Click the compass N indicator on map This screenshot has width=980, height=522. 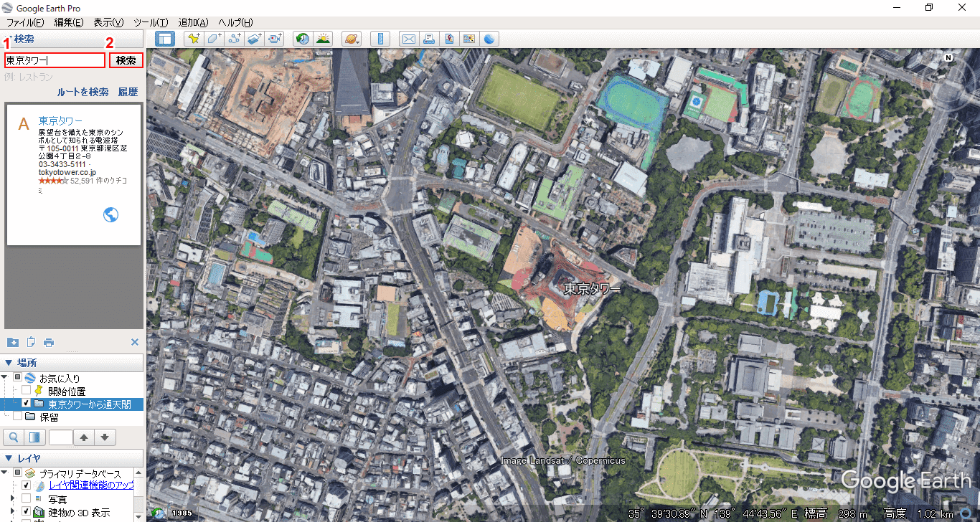pyautogui.click(x=948, y=57)
